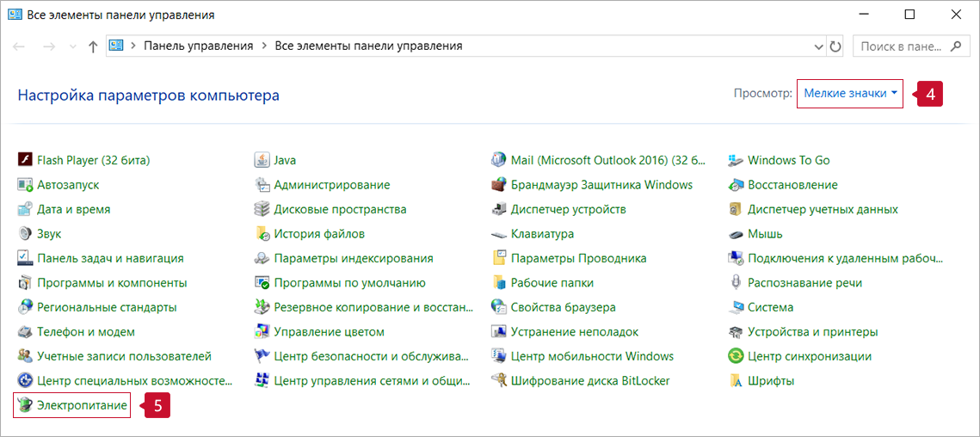Select Все элементы панели управления breadcrumb
This screenshot has height=437, width=980.
(x=368, y=46)
